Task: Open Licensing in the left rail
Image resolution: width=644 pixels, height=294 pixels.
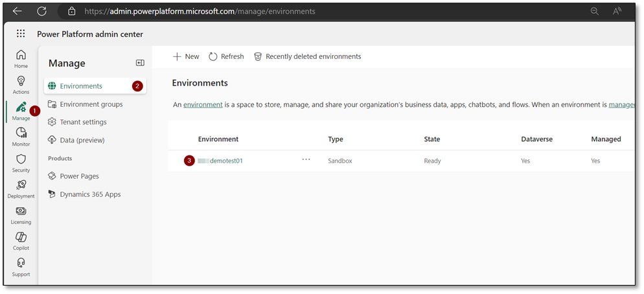Action: (21, 214)
